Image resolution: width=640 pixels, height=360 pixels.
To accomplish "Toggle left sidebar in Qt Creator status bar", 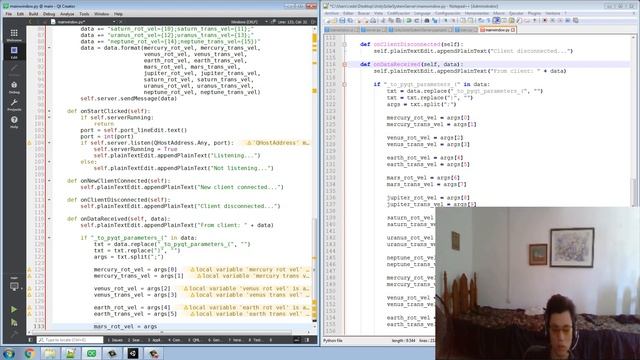I will click(31, 340).
